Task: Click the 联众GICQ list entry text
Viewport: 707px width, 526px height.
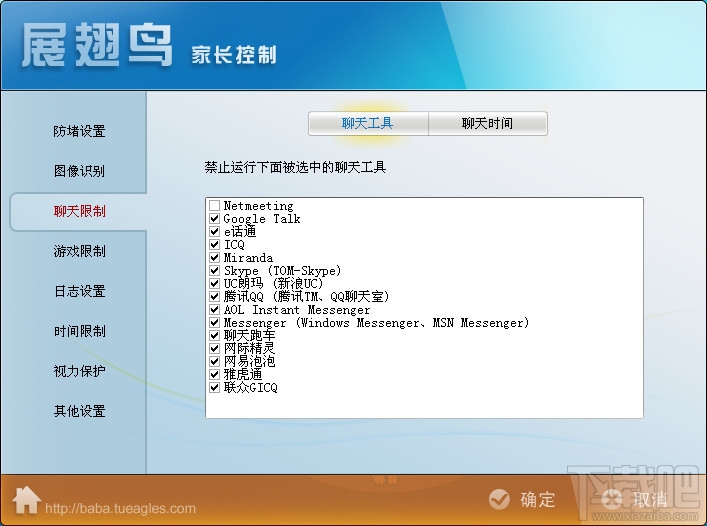Action: click(x=251, y=388)
